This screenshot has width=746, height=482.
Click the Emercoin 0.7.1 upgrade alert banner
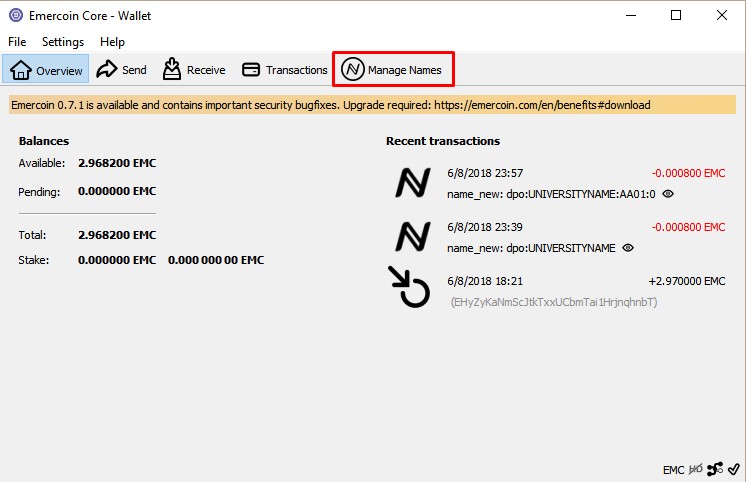coord(373,105)
